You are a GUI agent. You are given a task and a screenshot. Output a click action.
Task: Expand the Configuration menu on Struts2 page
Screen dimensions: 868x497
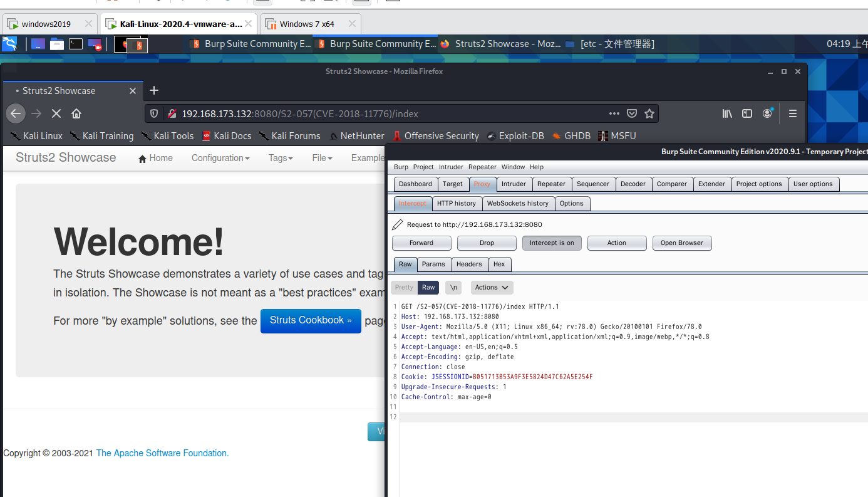pyautogui.click(x=220, y=158)
